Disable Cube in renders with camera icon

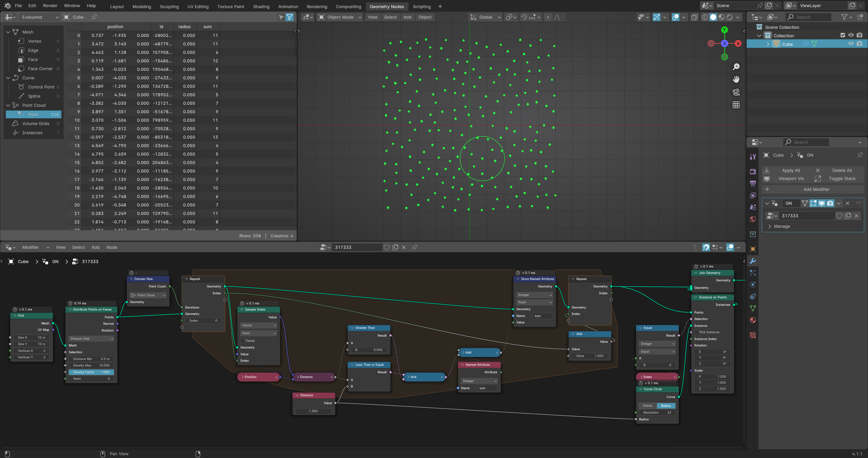(x=860, y=44)
